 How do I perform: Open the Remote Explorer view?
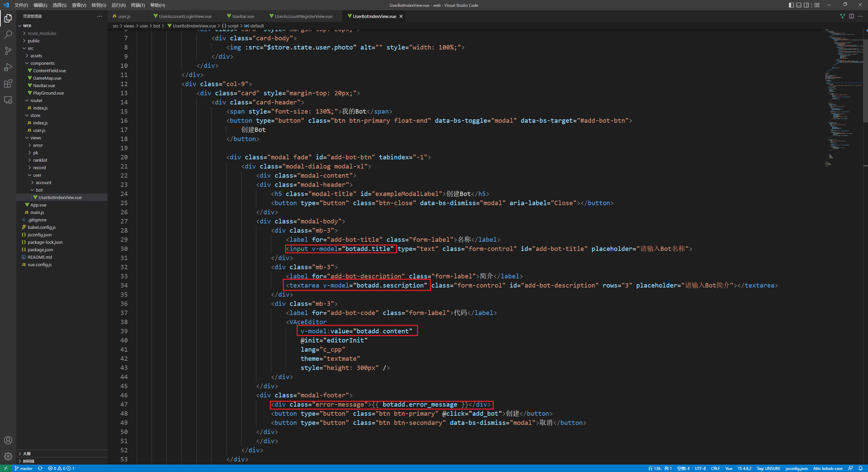pyautogui.click(x=8, y=100)
